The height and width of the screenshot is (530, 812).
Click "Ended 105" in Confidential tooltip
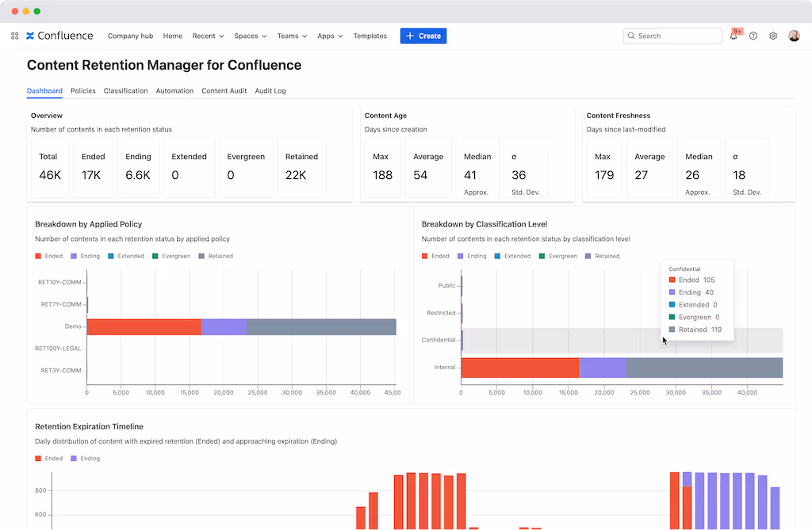tap(691, 280)
